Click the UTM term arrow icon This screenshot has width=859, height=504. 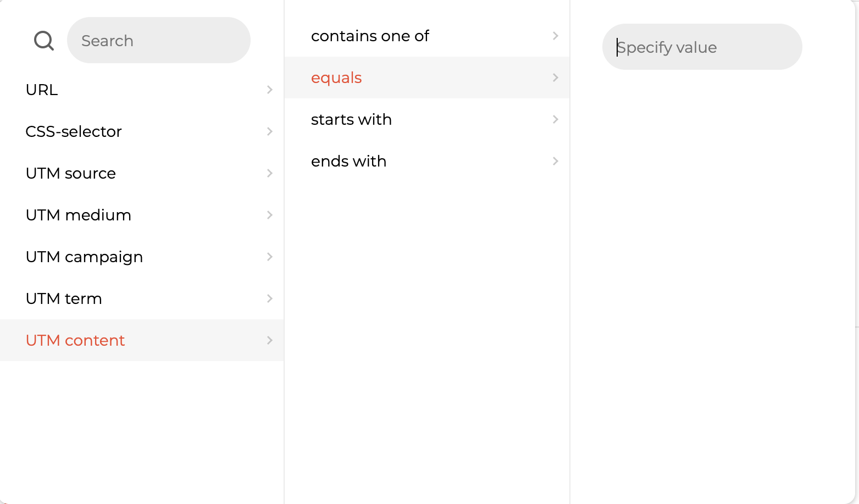[270, 298]
